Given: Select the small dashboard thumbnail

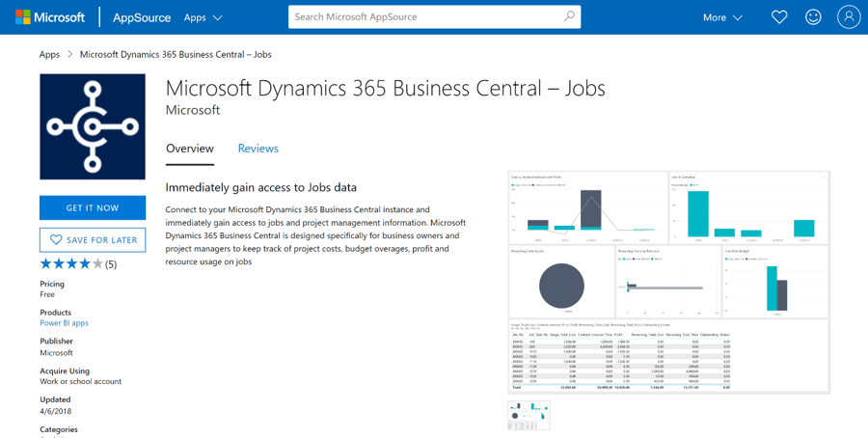Looking at the screenshot, I should point(529,415).
